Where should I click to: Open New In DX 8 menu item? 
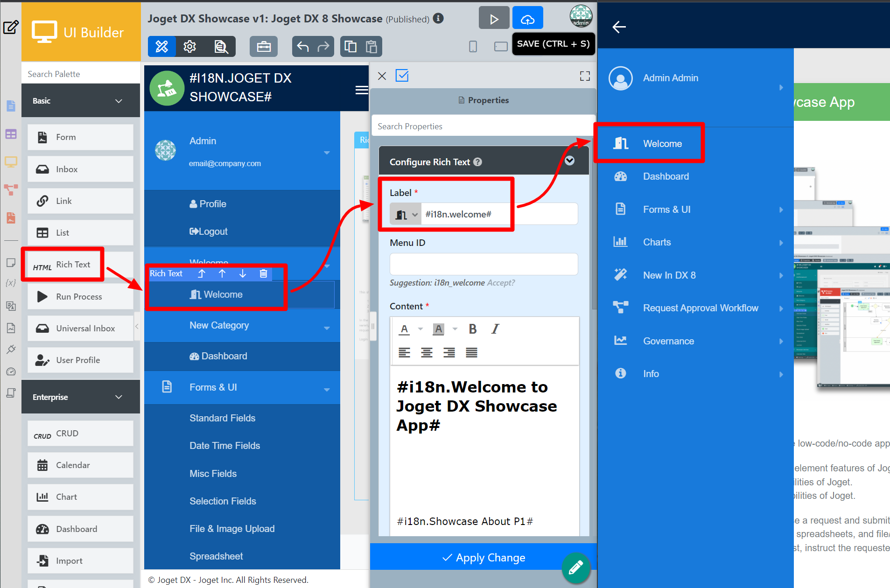click(x=669, y=275)
